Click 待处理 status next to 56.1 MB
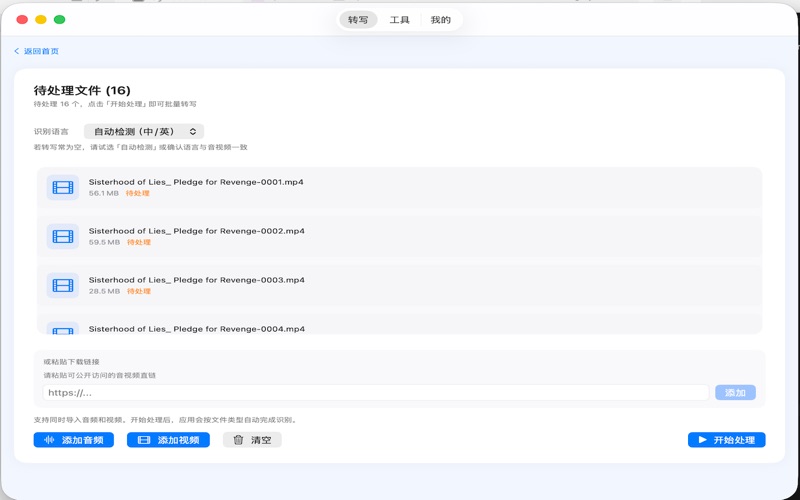Image resolution: width=800 pixels, height=500 pixels. pos(138,193)
